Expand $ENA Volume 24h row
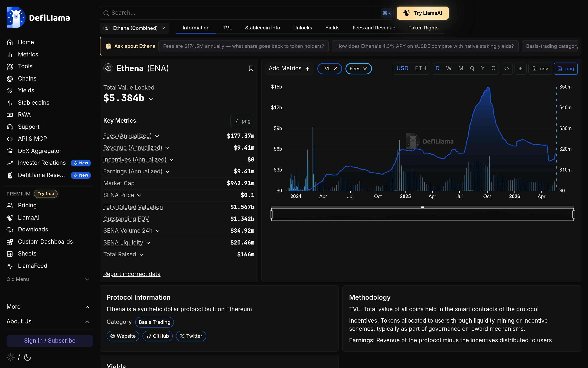 tap(158, 231)
